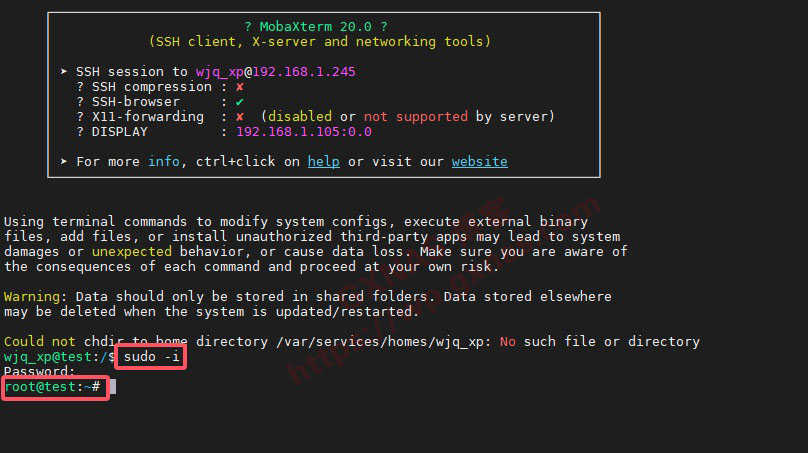The height and width of the screenshot is (453, 808).
Task: Visit the website link in the banner
Action: pyautogui.click(x=479, y=162)
